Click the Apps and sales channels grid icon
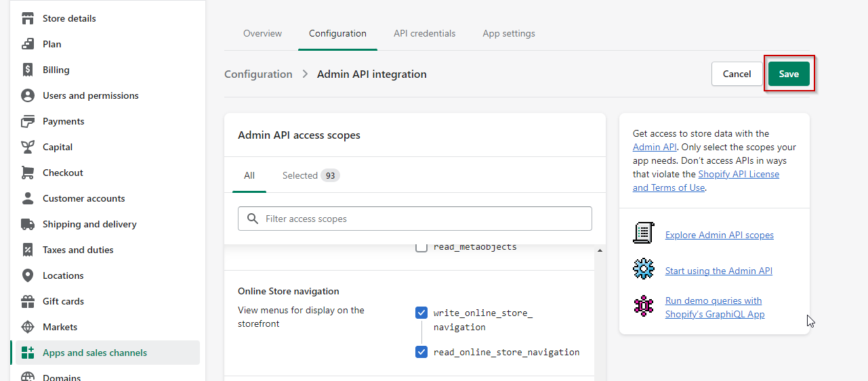This screenshot has height=381, width=868. pos(28,353)
